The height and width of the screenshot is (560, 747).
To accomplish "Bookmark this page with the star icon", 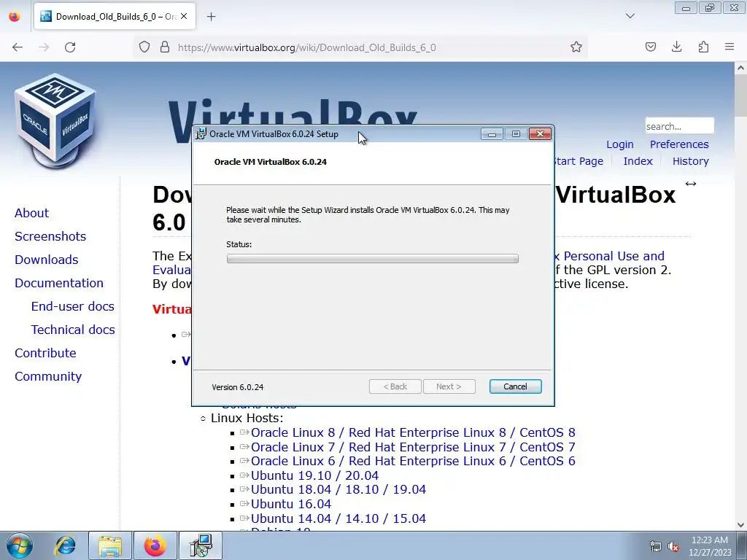I will [x=576, y=47].
